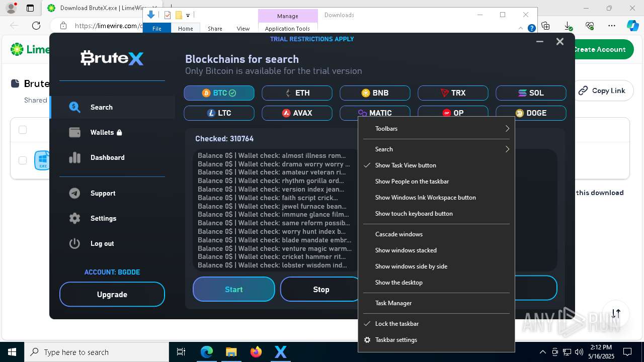
Task: Launch Microsoft Edge from the taskbar
Action: pyautogui.click(x=207, y=352)
